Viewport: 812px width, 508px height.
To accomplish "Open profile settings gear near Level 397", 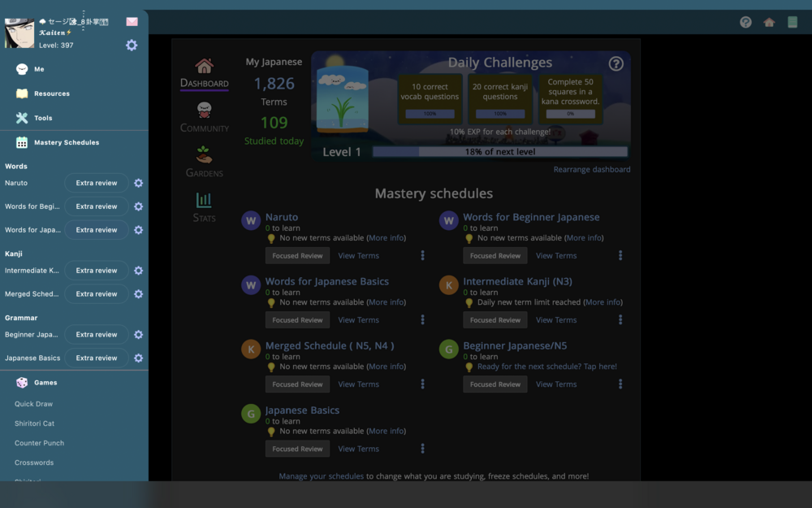I will pos(132,46).
